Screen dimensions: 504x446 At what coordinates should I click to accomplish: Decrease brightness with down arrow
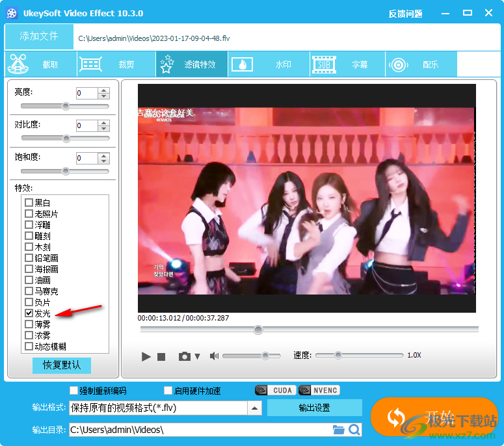point(103,96)
